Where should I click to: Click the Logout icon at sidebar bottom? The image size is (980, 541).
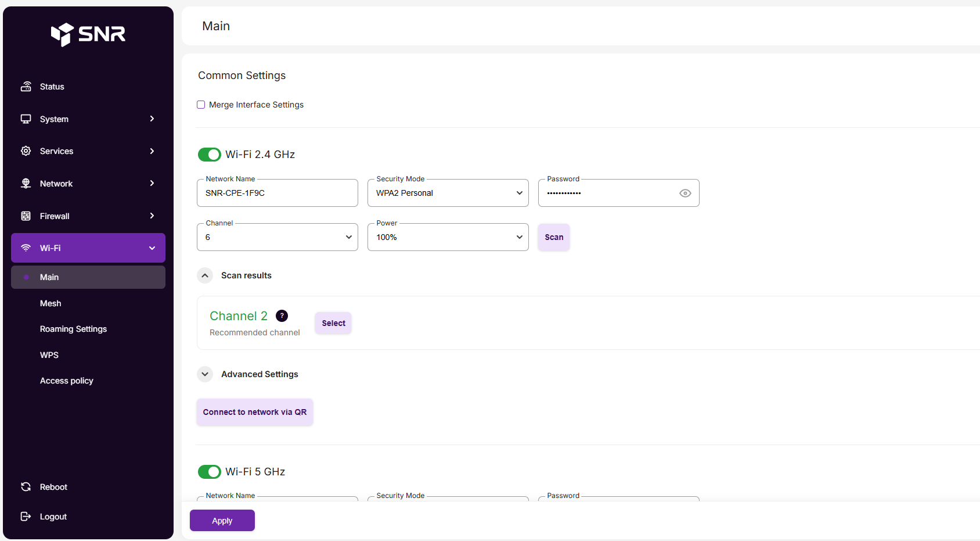(x=26, y=517)
